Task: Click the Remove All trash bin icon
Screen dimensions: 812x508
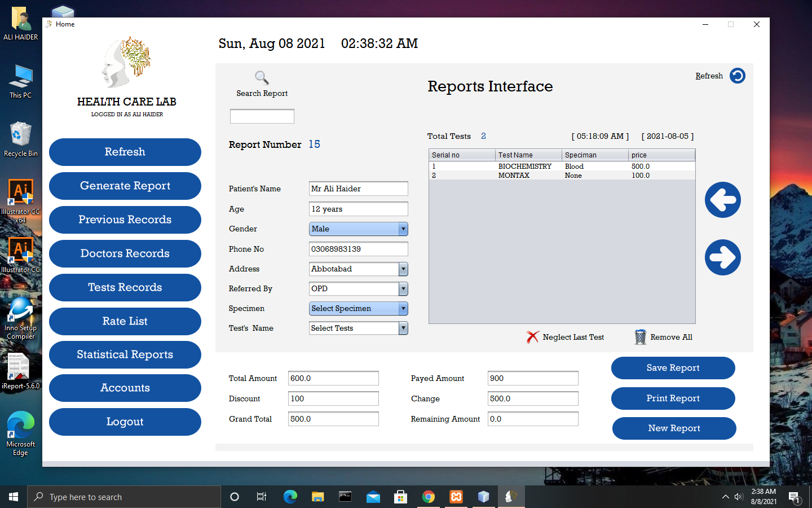Action: pos(641,337)
